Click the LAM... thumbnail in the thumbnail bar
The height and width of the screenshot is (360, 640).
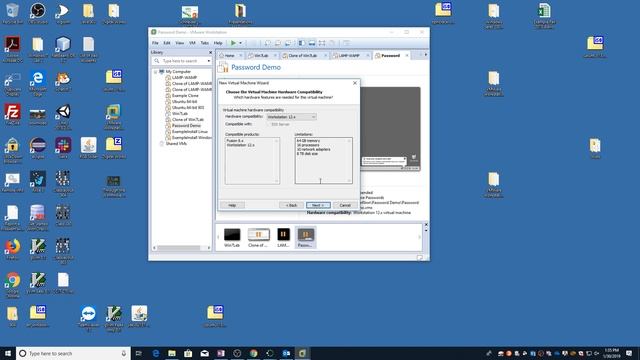tap(283, 238)
